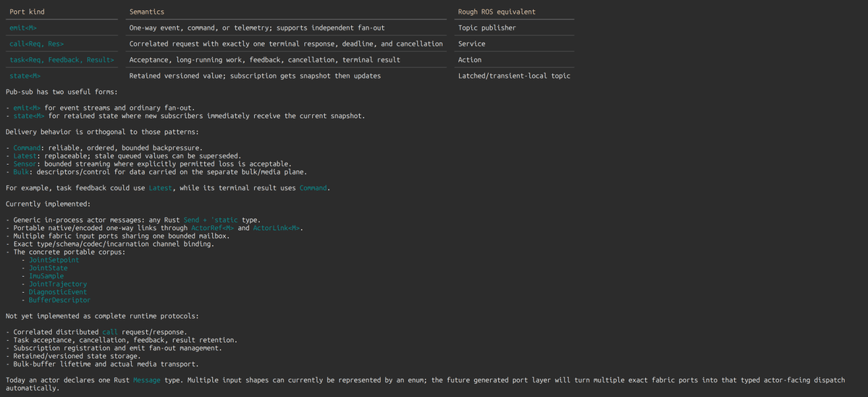868x397 pixels.
Task: Click 'Not yet implemented as complete runtime protocols' line
Action: tap(101, 316)
